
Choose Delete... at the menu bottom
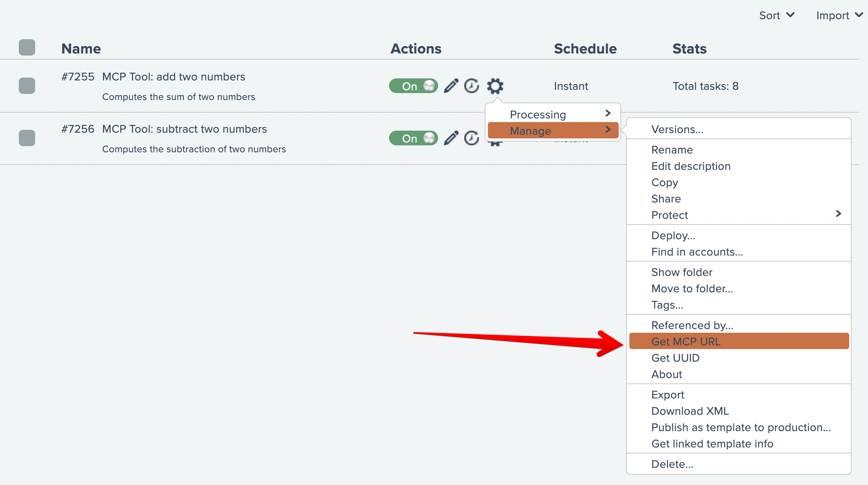[672, 464]
